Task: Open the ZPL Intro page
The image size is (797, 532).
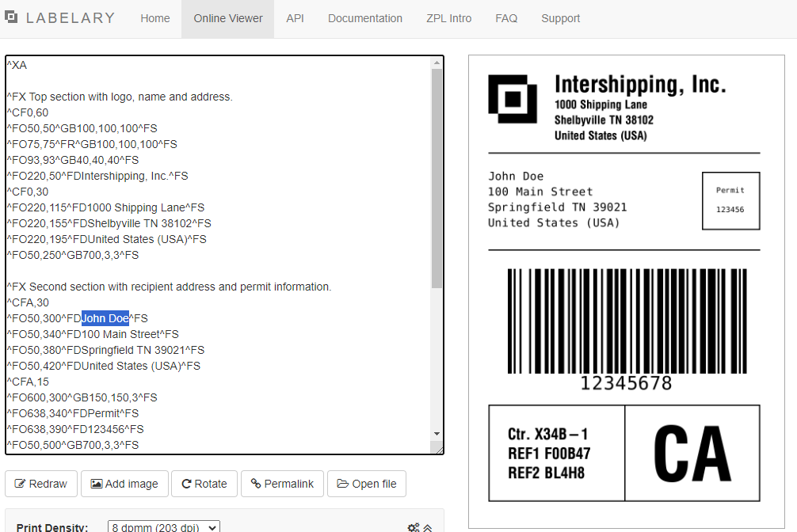Action: pos(449,18)
